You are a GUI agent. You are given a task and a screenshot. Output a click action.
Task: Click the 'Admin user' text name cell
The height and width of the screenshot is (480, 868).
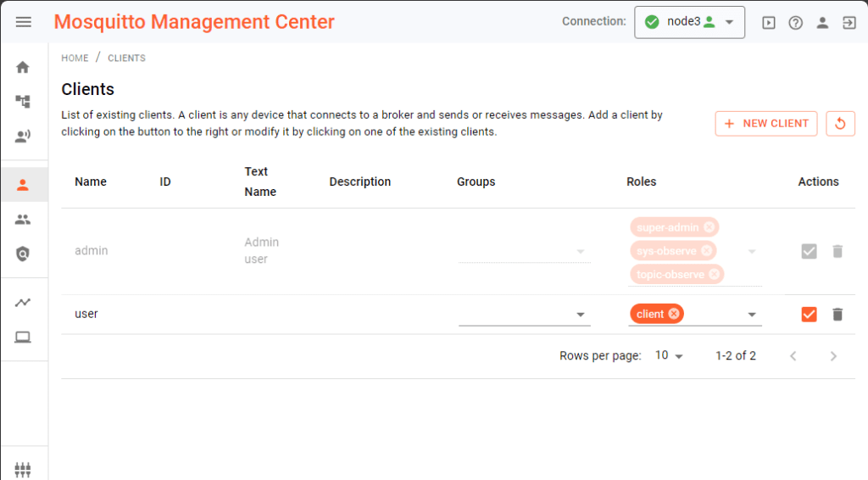[261, 251]
